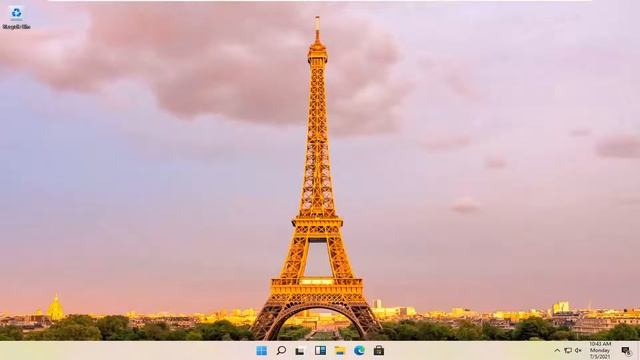Open the Windows Start menu
This screenshot has height=360, width=640.
pos(261,351)
